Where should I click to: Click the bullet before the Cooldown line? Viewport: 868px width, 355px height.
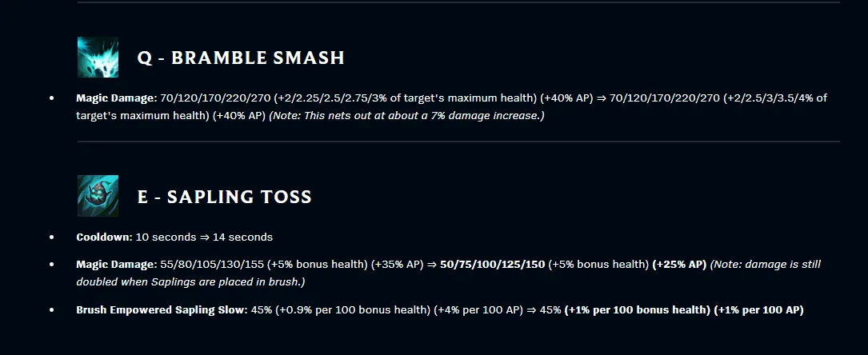[x=51, y=237]
